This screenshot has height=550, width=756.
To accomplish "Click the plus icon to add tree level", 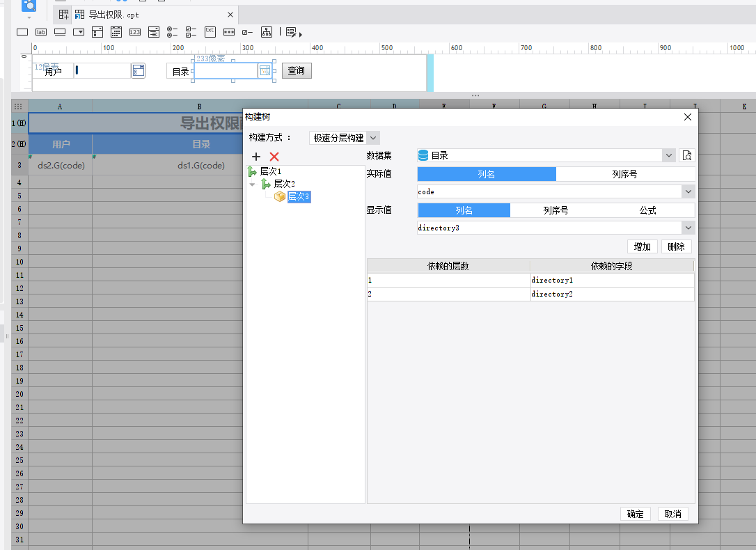I will coord(256,157).
